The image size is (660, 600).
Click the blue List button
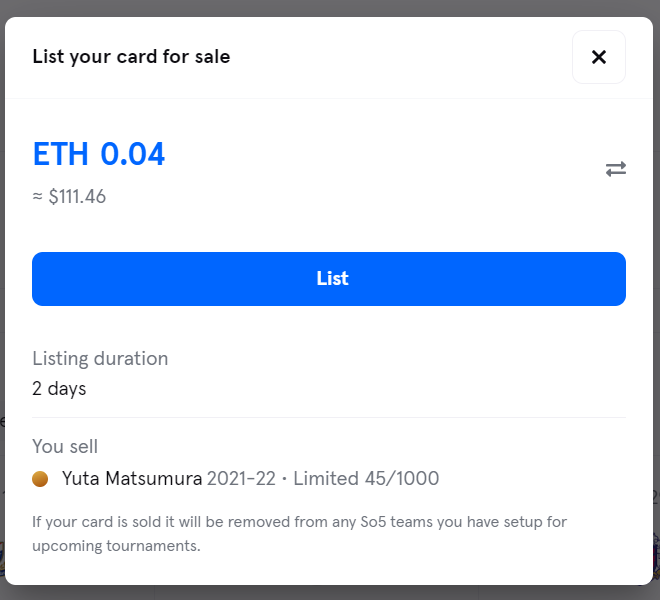click(x=329, y=279)
